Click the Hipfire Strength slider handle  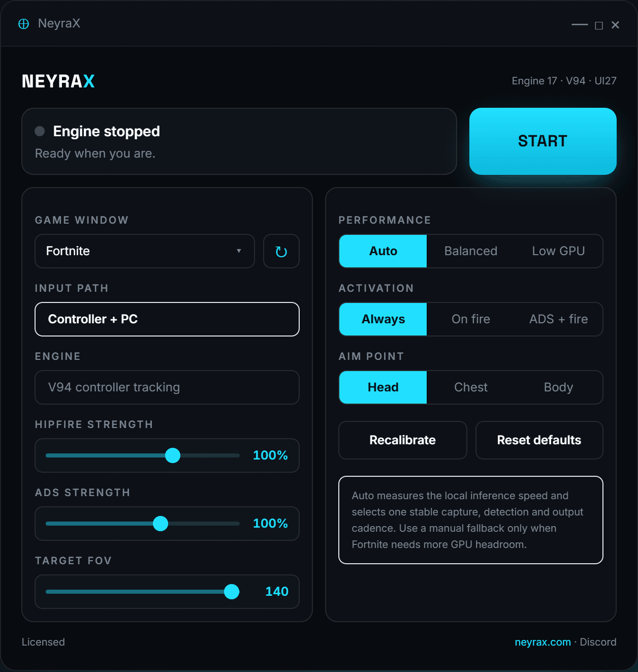pyautogui.click(x=173, y=455)
